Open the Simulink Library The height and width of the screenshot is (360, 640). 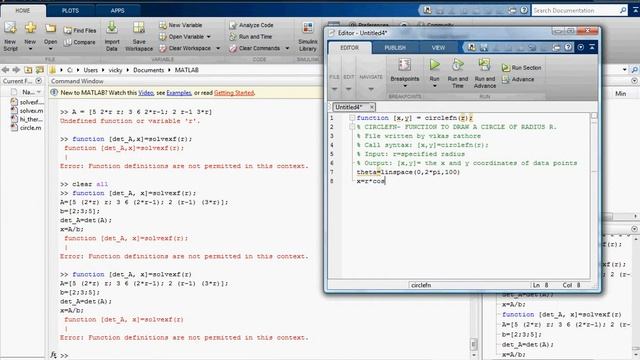[307, 37]
